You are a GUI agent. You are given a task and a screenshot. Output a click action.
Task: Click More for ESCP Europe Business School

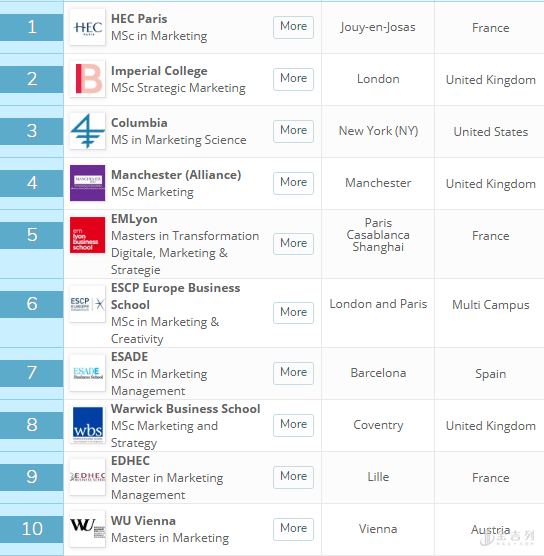pos(293,313)
